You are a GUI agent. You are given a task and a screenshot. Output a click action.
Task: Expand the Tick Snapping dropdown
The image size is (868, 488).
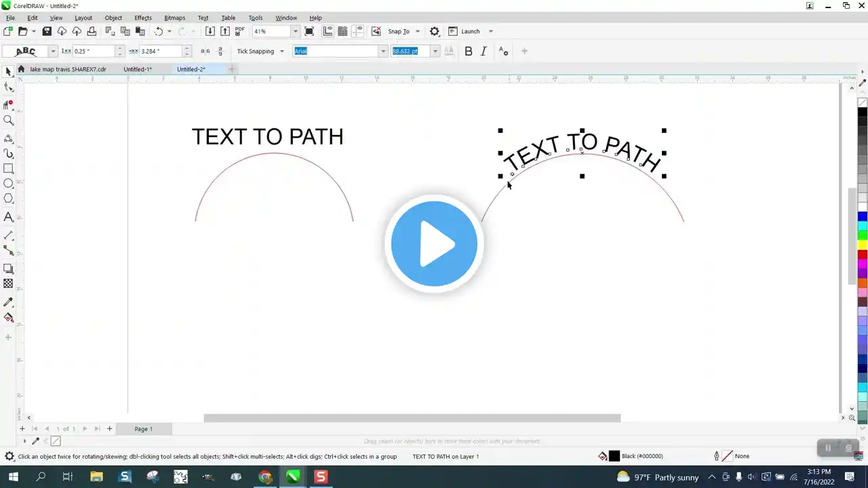point(282,52)
